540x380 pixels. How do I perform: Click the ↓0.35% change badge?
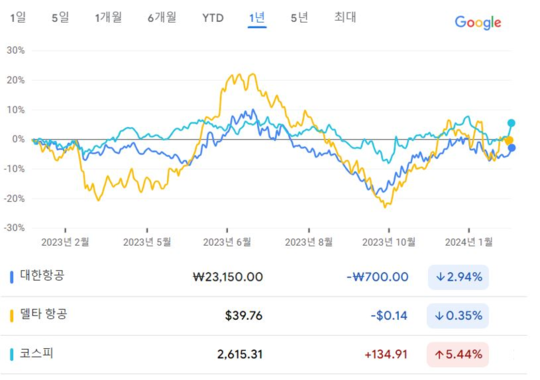(x=458, y=316)
